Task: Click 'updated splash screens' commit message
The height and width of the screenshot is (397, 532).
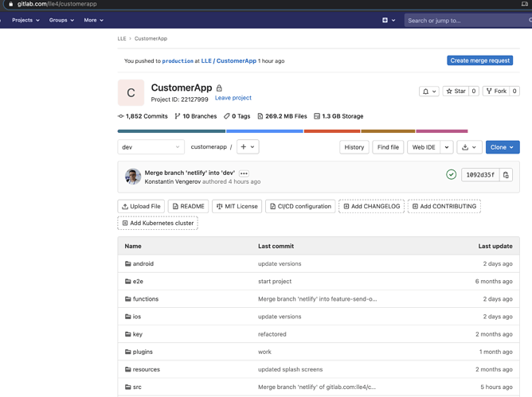Action: pyautogui.click(x=290, y=369)
